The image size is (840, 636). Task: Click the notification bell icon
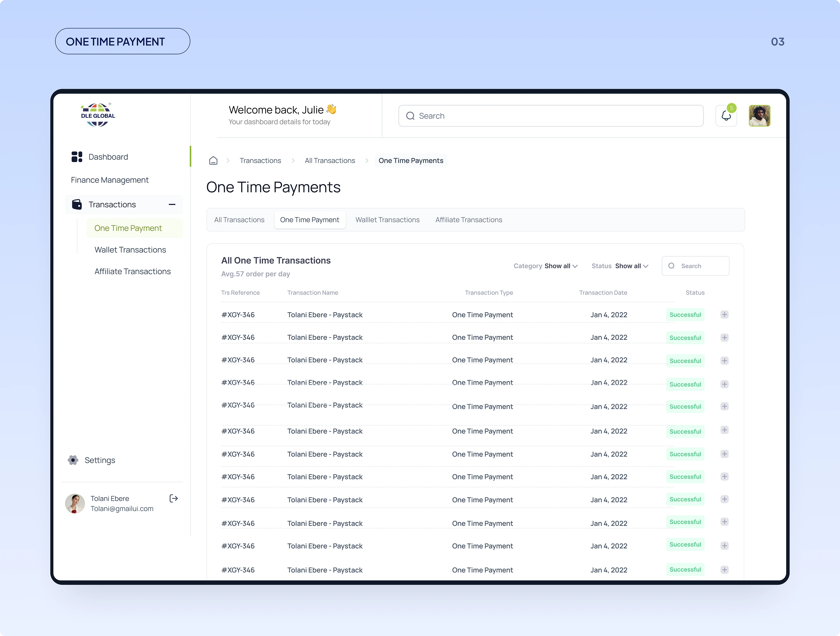(726, 116)
